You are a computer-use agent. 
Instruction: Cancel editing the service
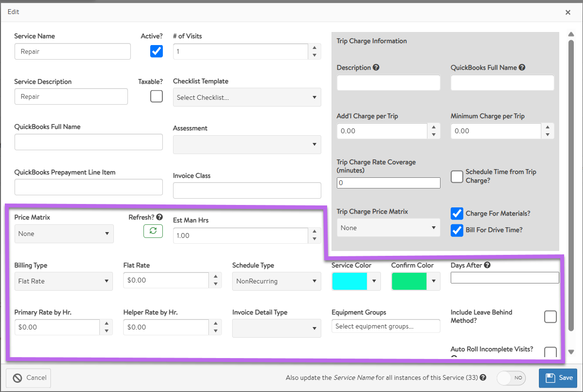[29, 378]
